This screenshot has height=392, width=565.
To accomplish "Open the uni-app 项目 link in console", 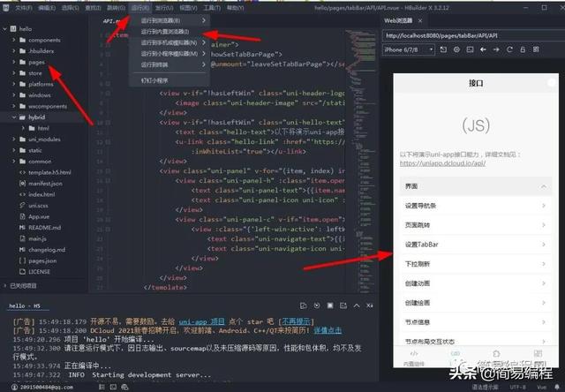I will point(202,321).
